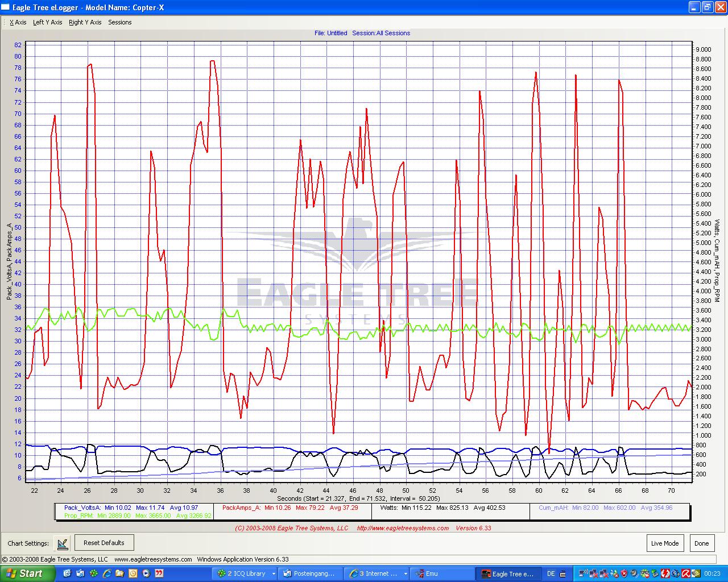Click the NVIDIA tray icon
728x582 pixels.
pyautogui.click(x=696, y=574)
